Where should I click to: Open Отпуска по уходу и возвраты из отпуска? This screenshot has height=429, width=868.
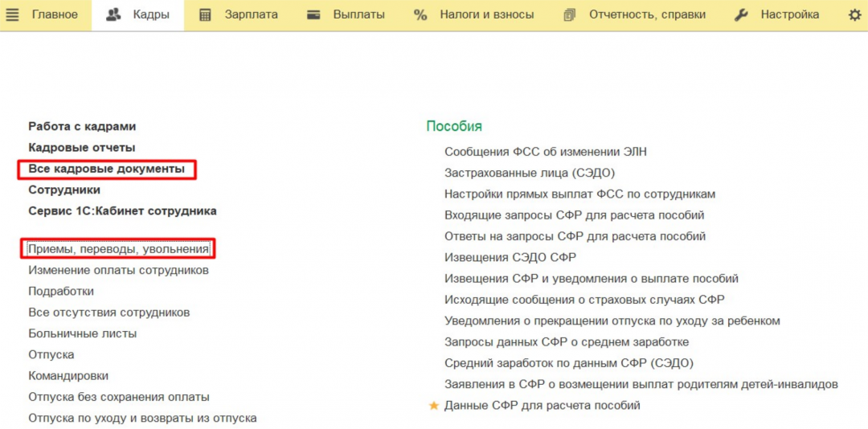[x=142, y=418]
